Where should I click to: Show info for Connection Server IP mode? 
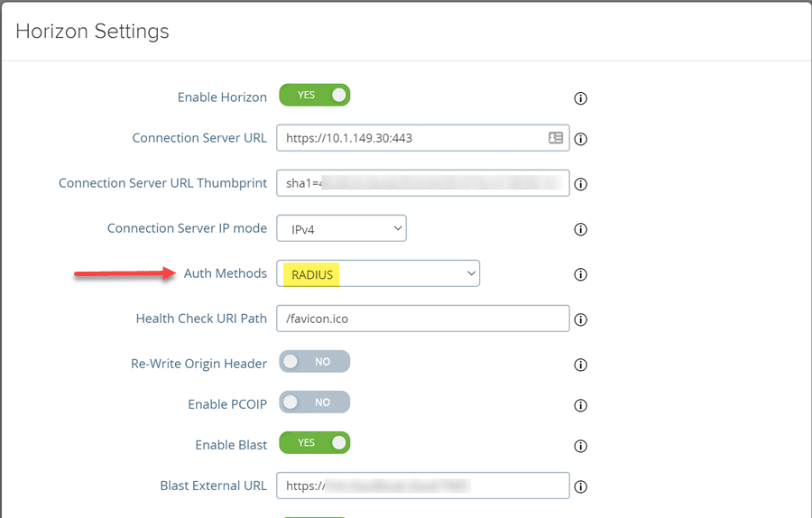(581, 229)
